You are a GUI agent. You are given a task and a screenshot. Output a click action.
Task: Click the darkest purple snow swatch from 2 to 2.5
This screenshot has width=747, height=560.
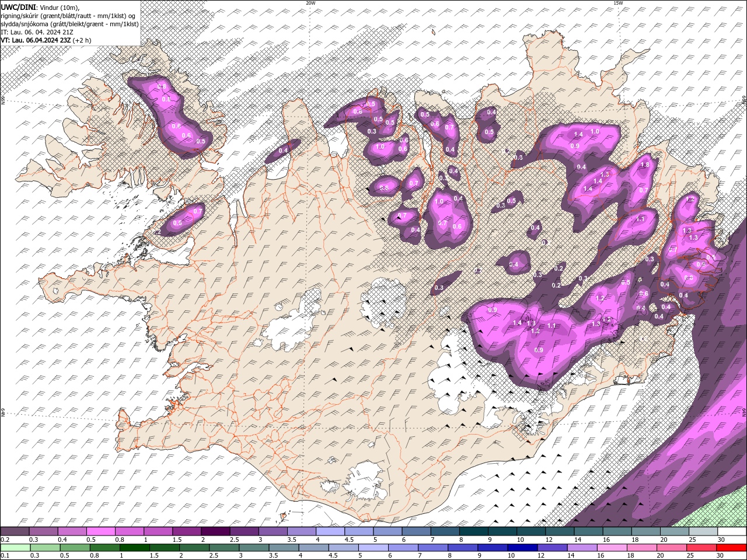click(215, 531)
